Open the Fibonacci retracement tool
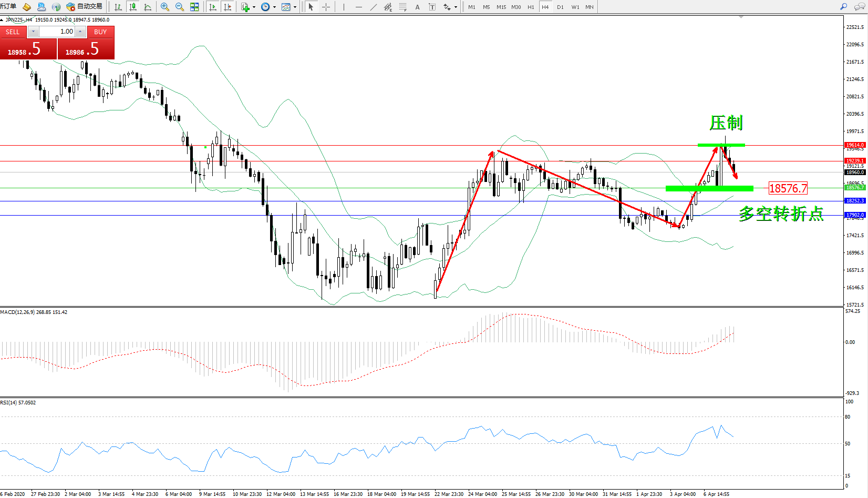868x498 pixels. click(x=403, y=7)
